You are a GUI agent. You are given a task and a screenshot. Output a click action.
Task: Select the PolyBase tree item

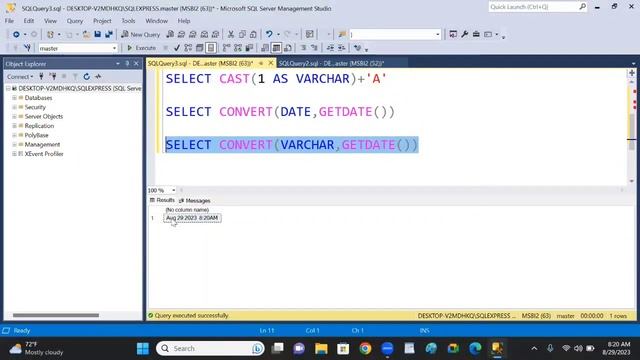(36, 135)
